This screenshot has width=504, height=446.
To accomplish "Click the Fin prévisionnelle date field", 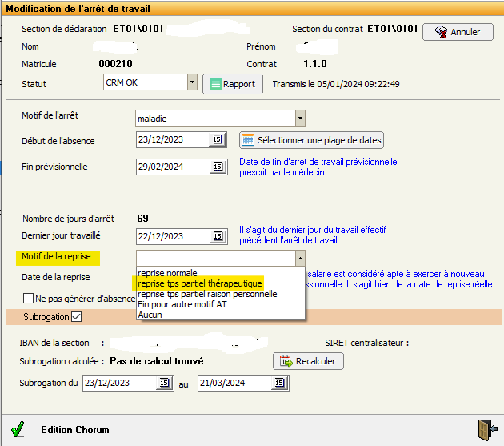I will click(x=173, y=167).
